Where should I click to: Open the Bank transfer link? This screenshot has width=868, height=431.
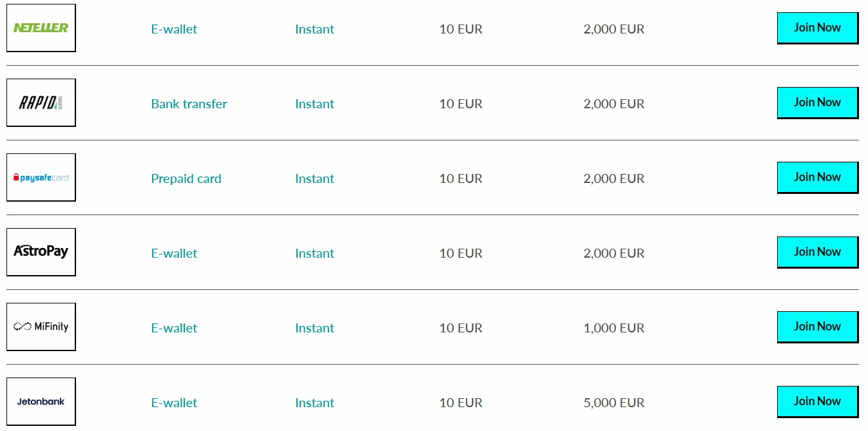tap(189, 104)
